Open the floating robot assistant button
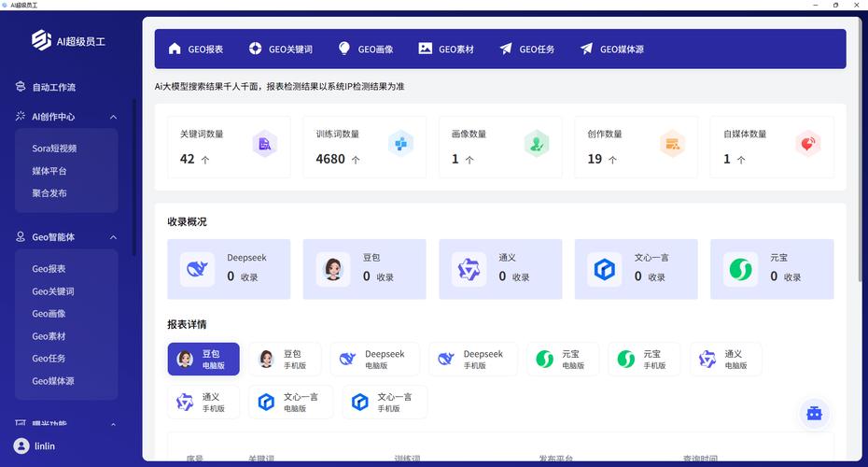This screenshot has height=467, width=868. (x=814, y=413)
